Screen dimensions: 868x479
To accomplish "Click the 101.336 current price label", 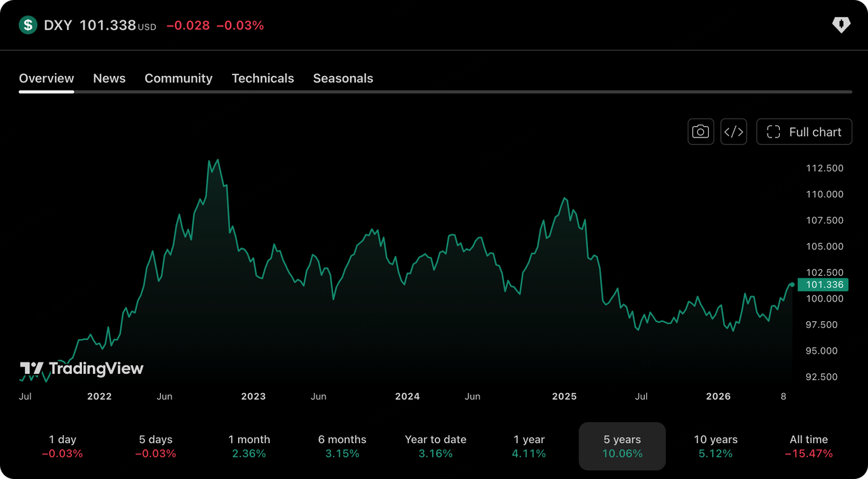I will click(x=823, y=285).
